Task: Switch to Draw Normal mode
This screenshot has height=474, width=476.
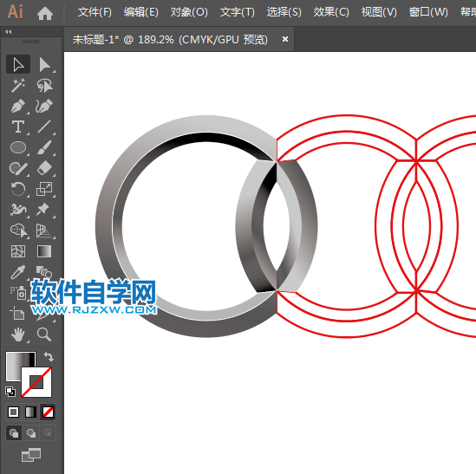Action: [14, 432]
